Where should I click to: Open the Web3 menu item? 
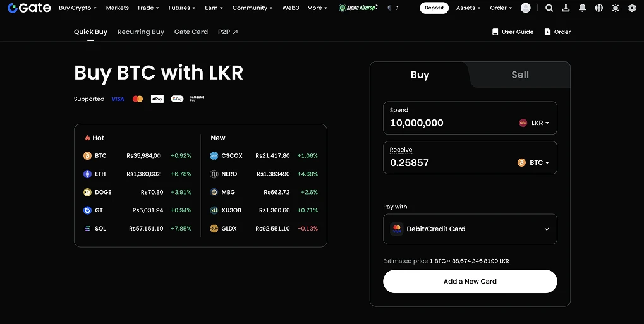click(x=291, y=8)
